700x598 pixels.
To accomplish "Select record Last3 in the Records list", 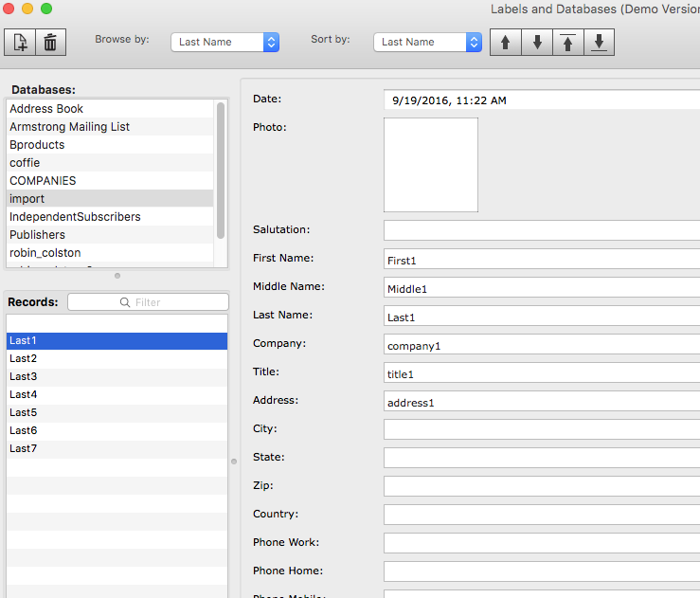I will point(24,376).
